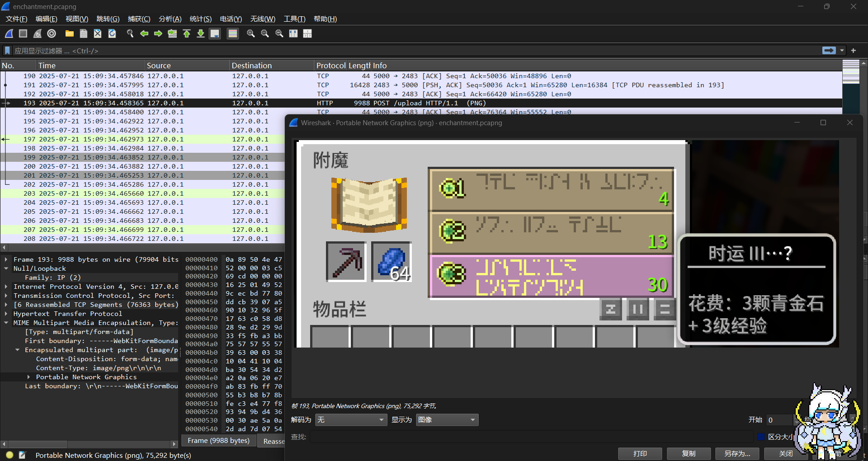This screenshot has height=461, width=868.
Task: Click the 复制 button
Action: tap(689, 453)
